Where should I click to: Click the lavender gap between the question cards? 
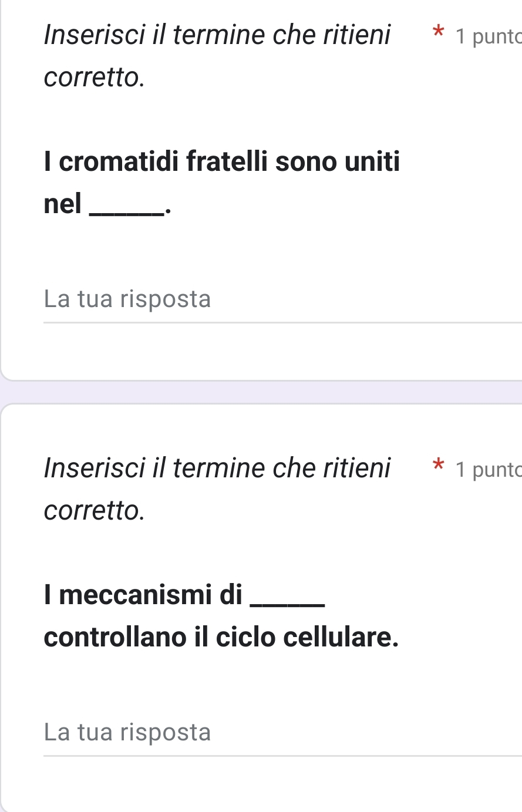click(x=261, y=392)
